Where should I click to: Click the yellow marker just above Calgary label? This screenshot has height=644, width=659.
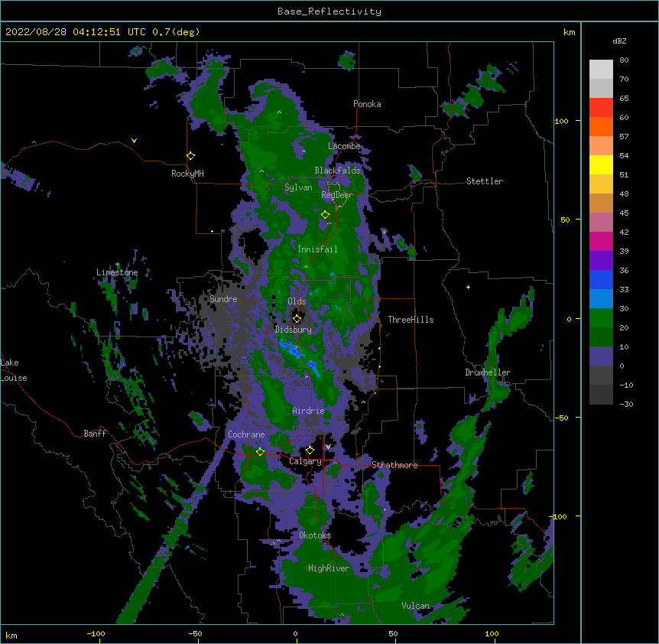pos(310,450)
